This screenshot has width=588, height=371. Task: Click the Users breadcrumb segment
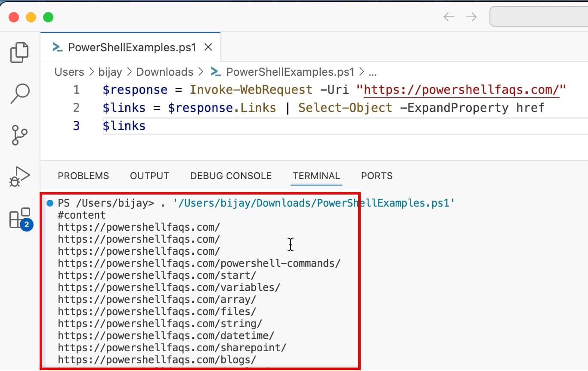tap(69, 72)
